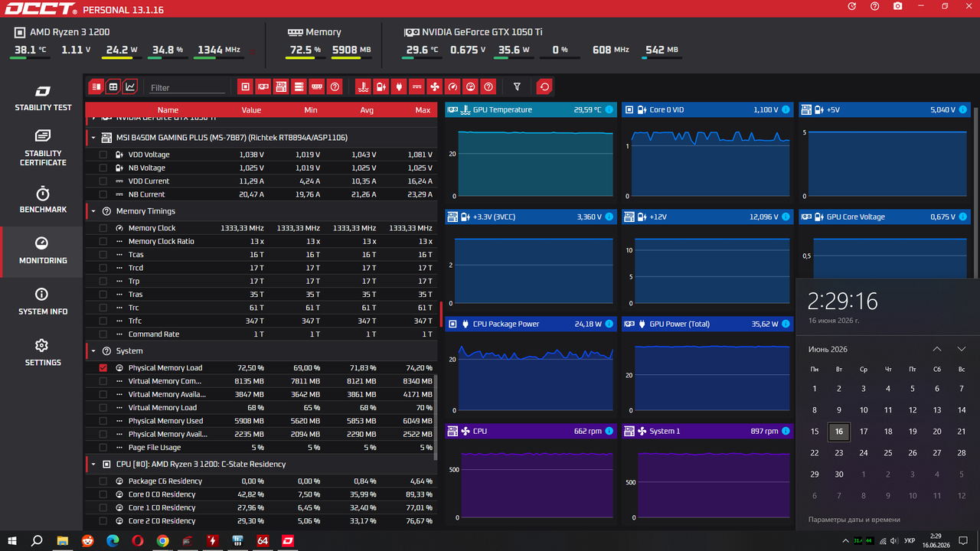
Task: Collapse the Memory Timings group
Action: tap(93, 211)
